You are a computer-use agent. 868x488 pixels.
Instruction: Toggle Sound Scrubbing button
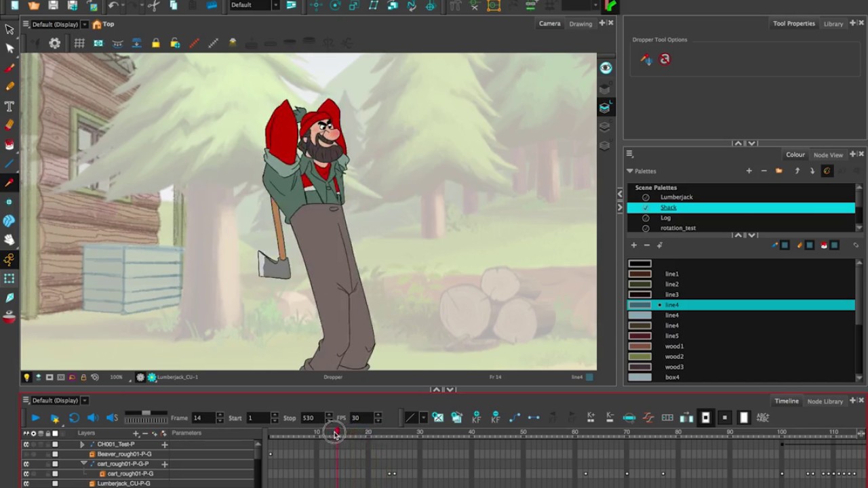tap(112, 418)
